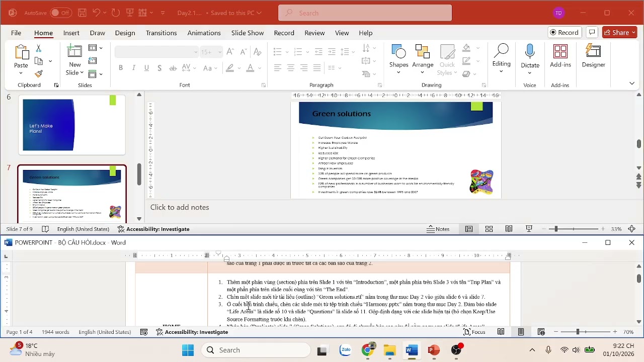The width and height of the screenshot is (644, 362).
Task: Click the Share button
Action: coord(620,32)
